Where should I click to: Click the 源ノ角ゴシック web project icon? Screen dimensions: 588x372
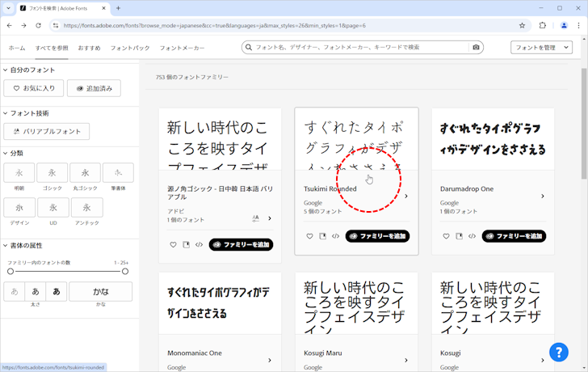click(186, 245)
